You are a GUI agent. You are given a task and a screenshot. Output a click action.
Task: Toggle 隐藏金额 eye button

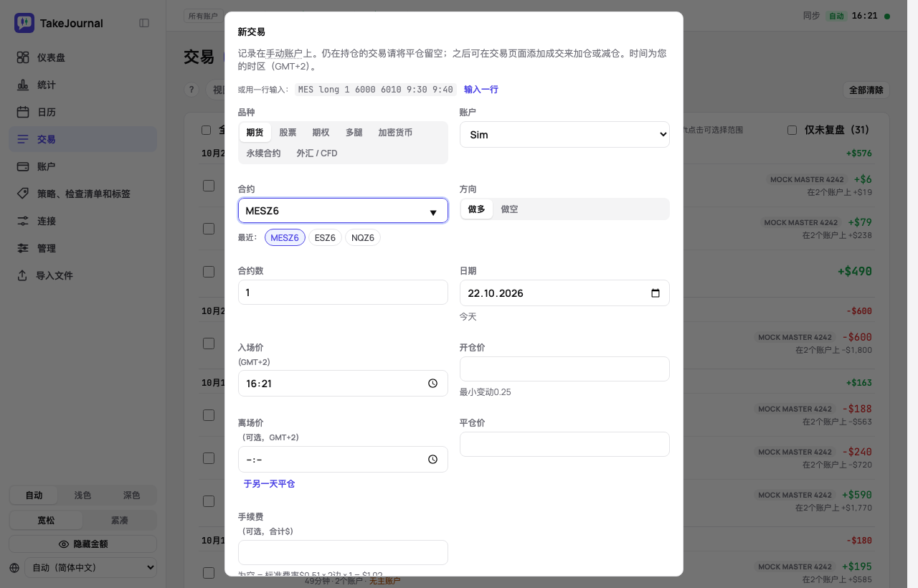coord(82,544)
